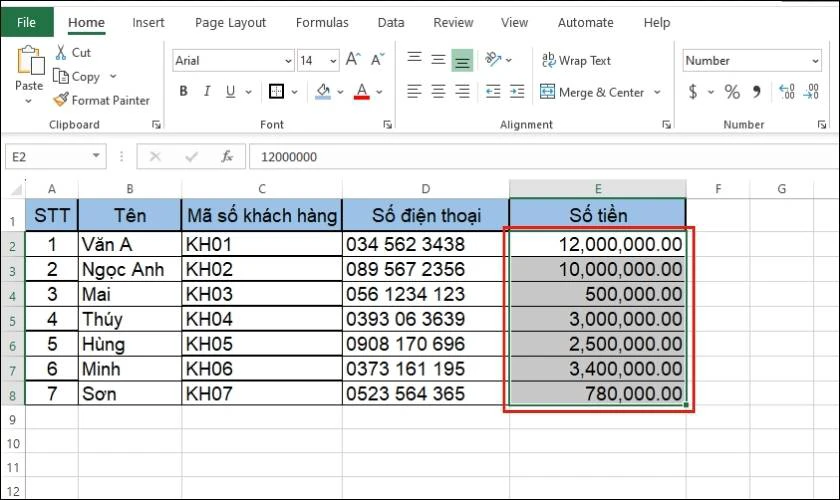This screenshot has height=500, width=840.
Task: Apply Percent Style format
Action: pyautogui.click(x=732, y=92)
